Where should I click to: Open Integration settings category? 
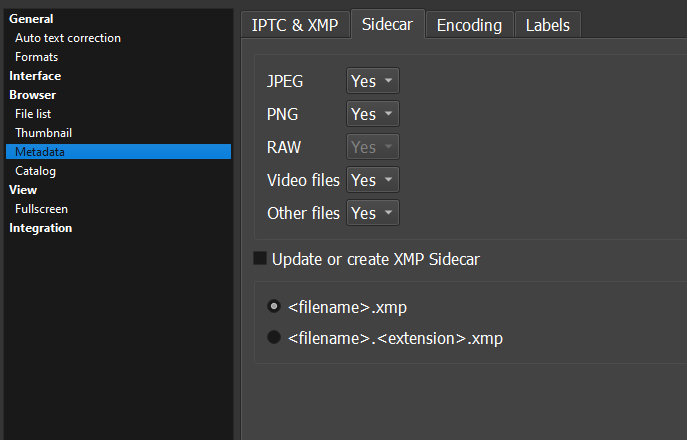pyautogui.click(x=41, y=228)
